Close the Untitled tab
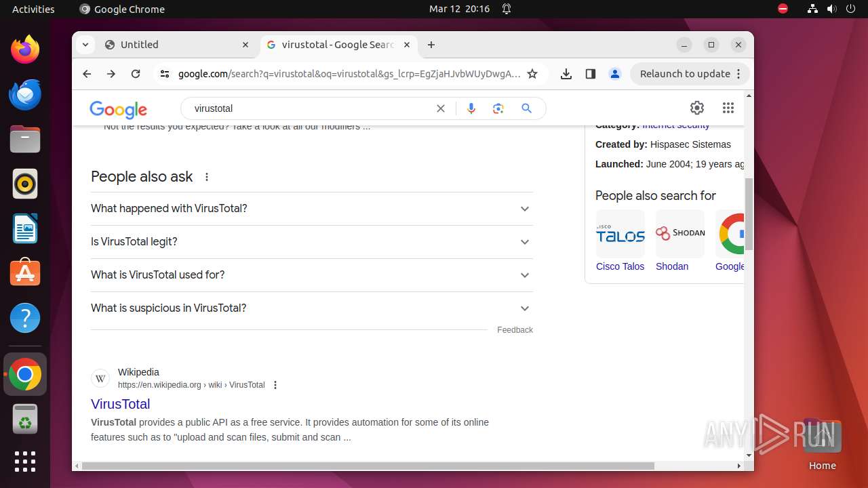 [x=245, y=45]
